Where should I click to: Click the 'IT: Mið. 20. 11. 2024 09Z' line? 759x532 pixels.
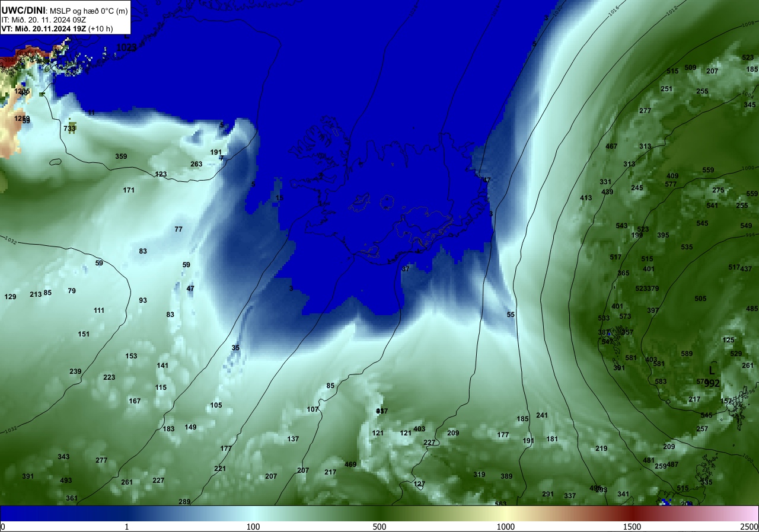click(44, 20)
